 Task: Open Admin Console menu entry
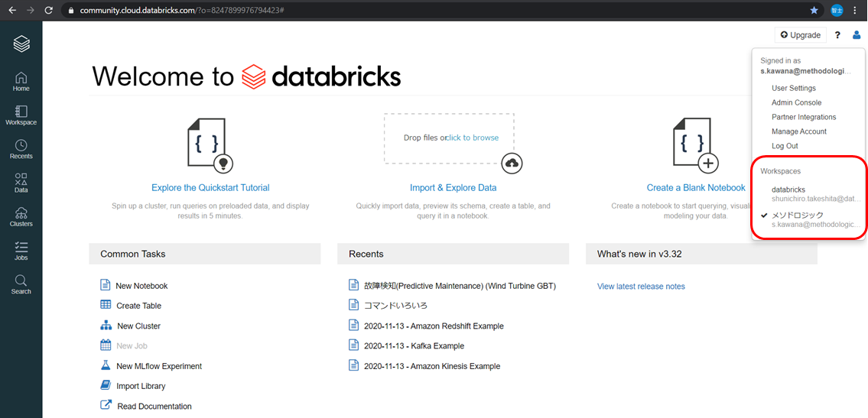pos(796,102)
